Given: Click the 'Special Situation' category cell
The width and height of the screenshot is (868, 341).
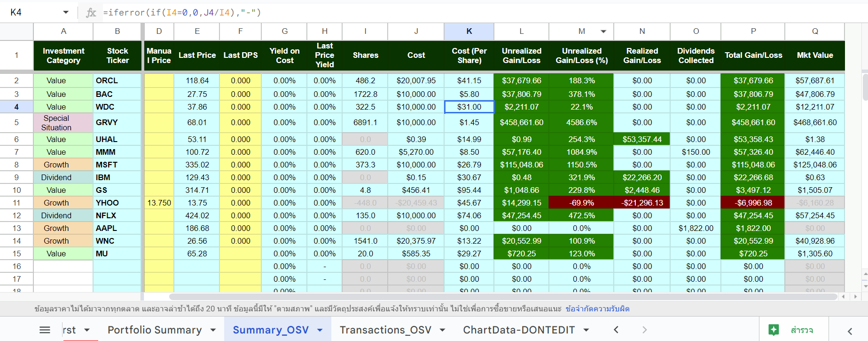Looking at the screenshot, I should click(63, 123).
